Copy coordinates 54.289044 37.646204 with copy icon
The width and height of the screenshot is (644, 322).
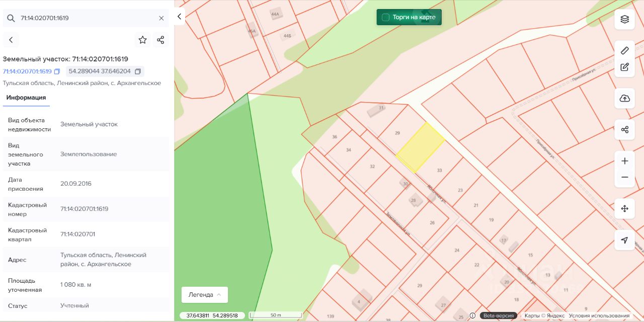pos(138,71)
